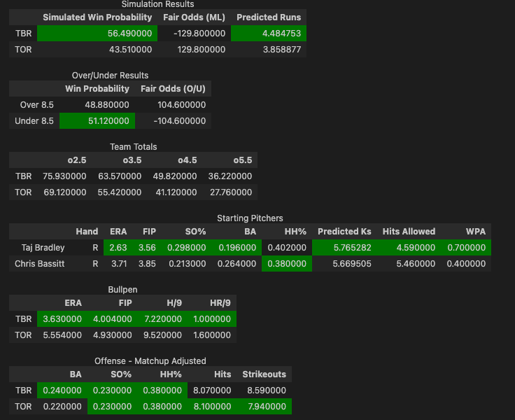Click TOR bullpen HR/9 value 1.600000
This screenshot has height=420, width=515.
pyautogui.click(x=212, y=335)
